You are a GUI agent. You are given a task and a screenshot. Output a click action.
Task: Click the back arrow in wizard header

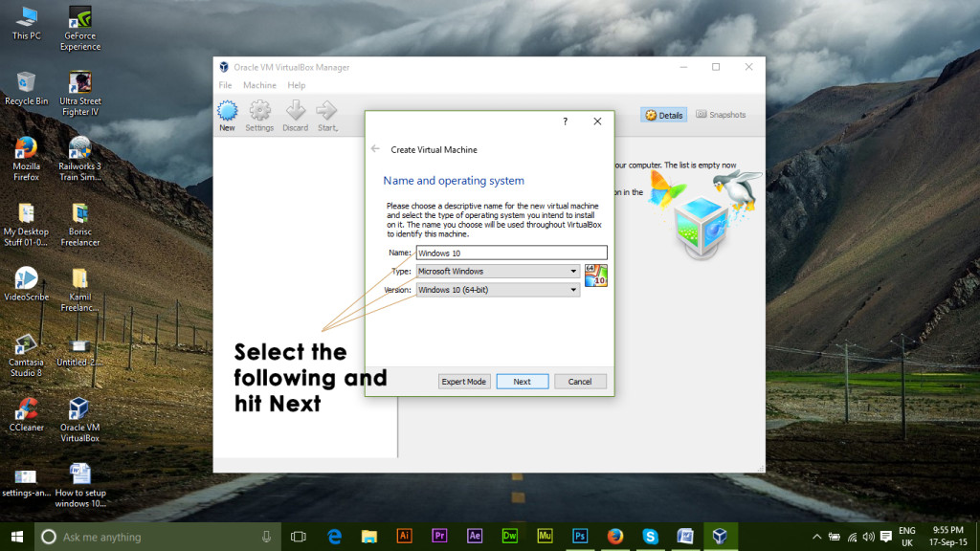click(x=375, y=148)
